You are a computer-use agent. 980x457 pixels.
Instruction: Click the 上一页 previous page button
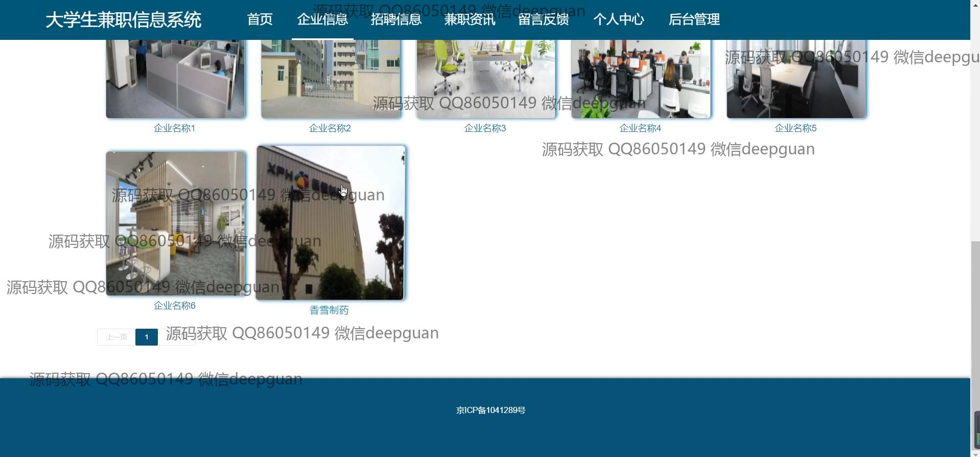point(116,337)
